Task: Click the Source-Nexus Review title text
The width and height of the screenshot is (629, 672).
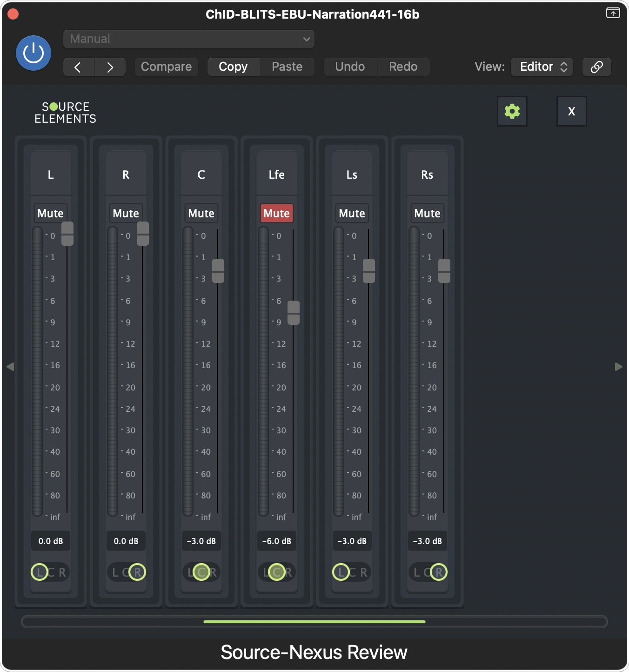Action: click(x=314, y=652)
